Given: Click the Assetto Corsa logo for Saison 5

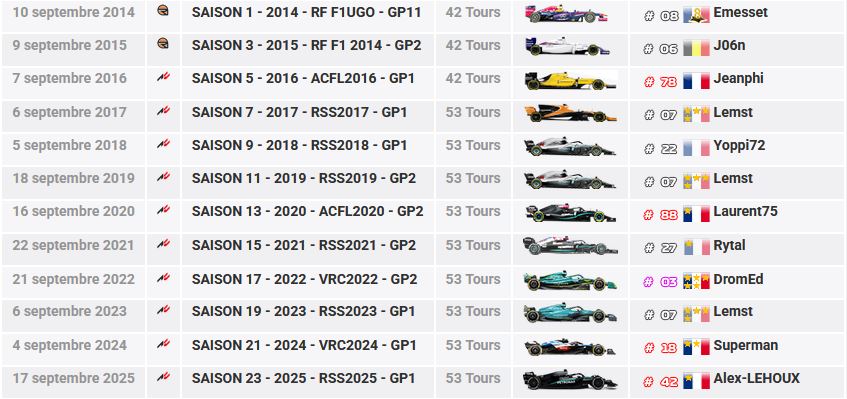Looking at the screenshot, I should click(163, 77).
